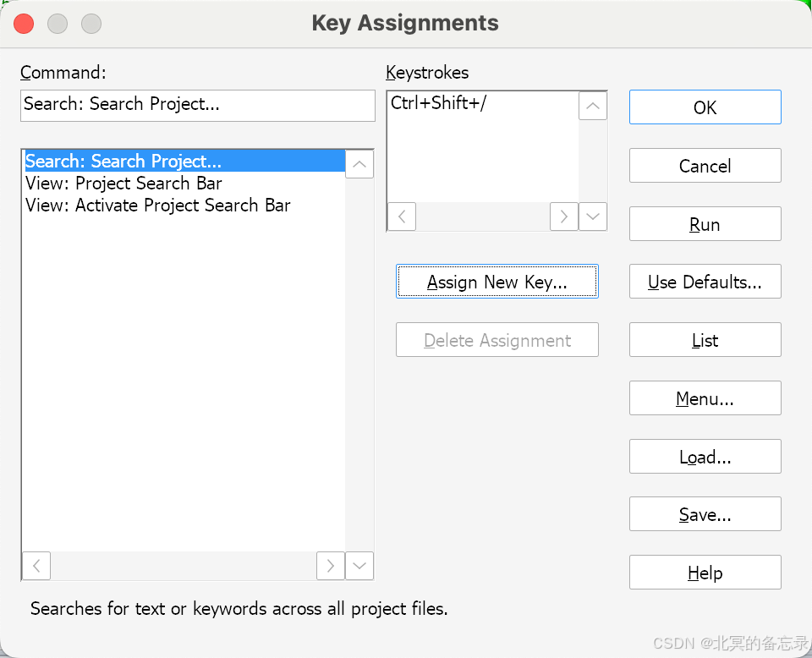Click into the Command text field
The image size is (812, 658).
tap(197, 106)
